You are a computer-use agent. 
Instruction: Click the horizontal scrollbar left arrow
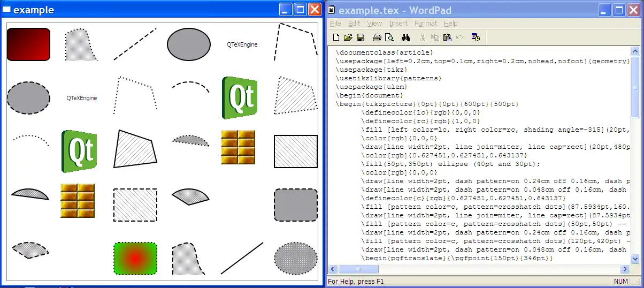point(332,269)
